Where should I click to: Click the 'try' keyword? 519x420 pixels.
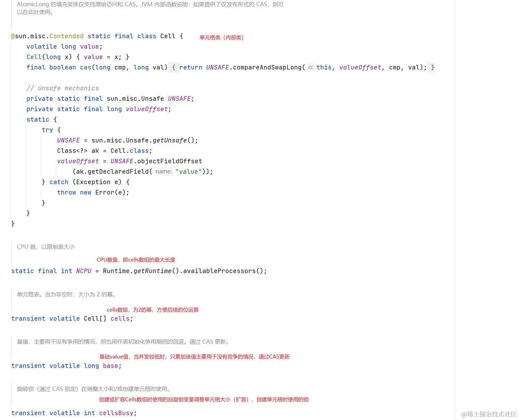(47, 130)
